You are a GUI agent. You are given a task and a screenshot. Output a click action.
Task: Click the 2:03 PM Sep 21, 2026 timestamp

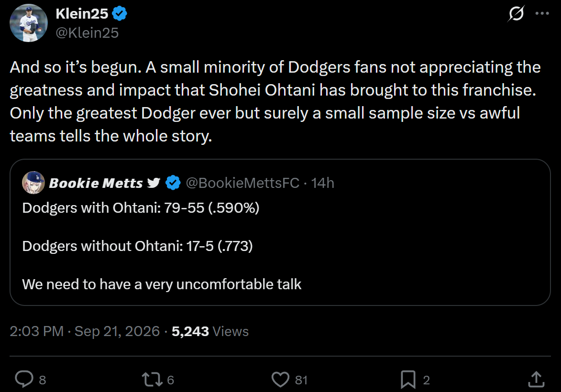tap(85, 331)
